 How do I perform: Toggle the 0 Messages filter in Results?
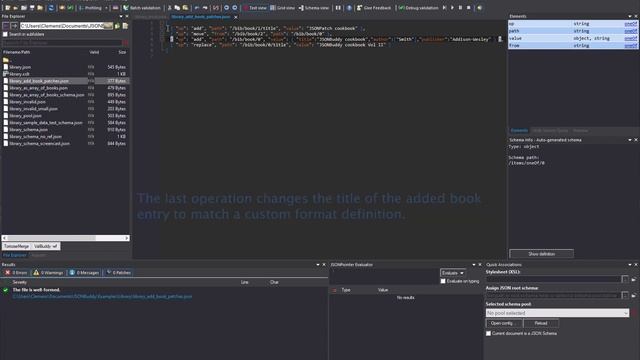pos(84,273)
